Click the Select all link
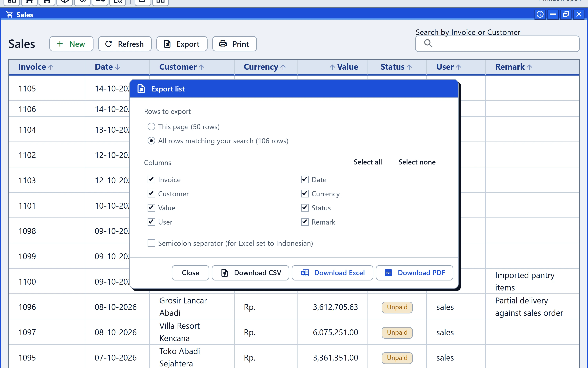This screenshot has width=588, height=368. (x=368, y=162)
